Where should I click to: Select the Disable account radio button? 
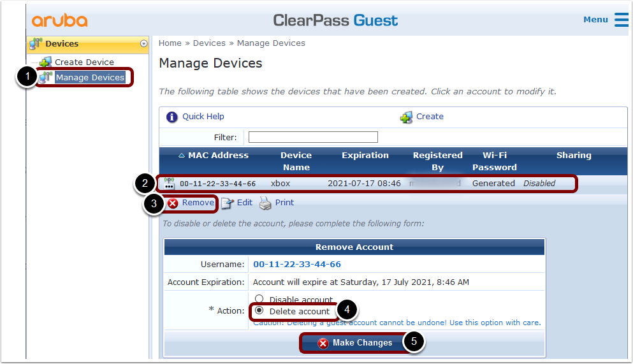[x=259, y=298]
